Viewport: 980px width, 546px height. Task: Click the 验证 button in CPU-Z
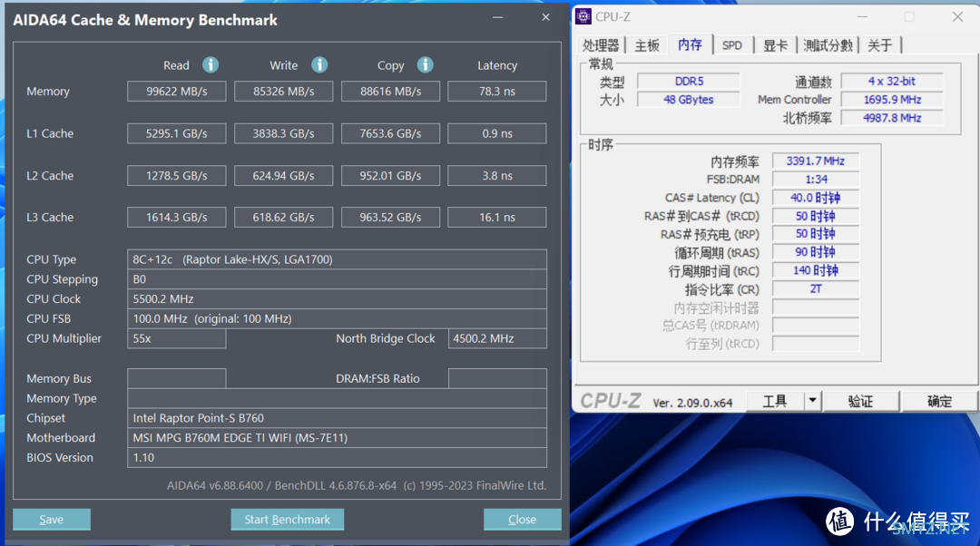point(860,401)
